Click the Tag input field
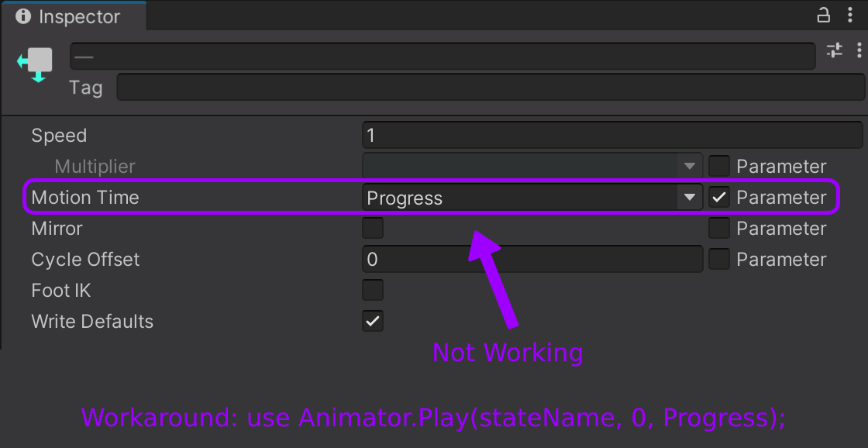The image size is (868, 448). pyautogui.click(x=490, y=87)
